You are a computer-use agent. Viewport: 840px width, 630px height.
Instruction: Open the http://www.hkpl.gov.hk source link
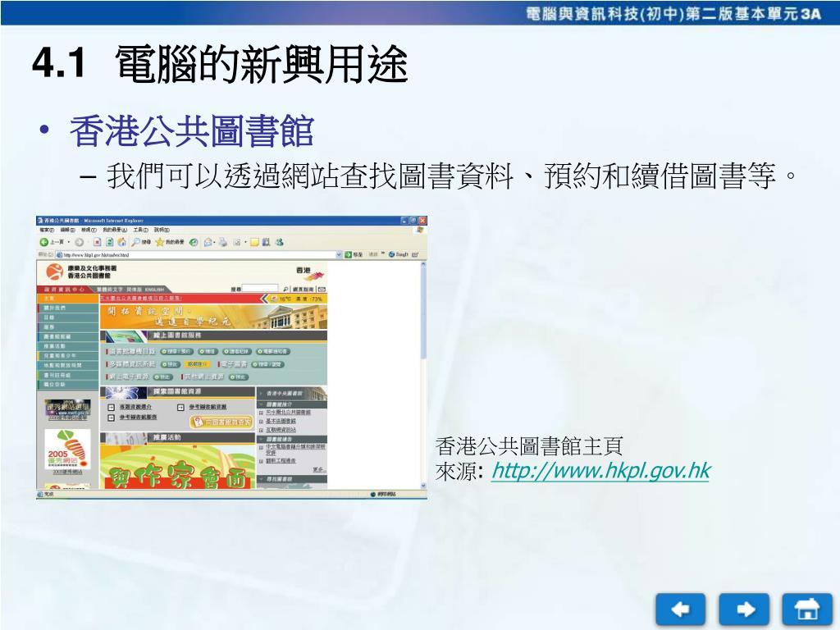600,471
